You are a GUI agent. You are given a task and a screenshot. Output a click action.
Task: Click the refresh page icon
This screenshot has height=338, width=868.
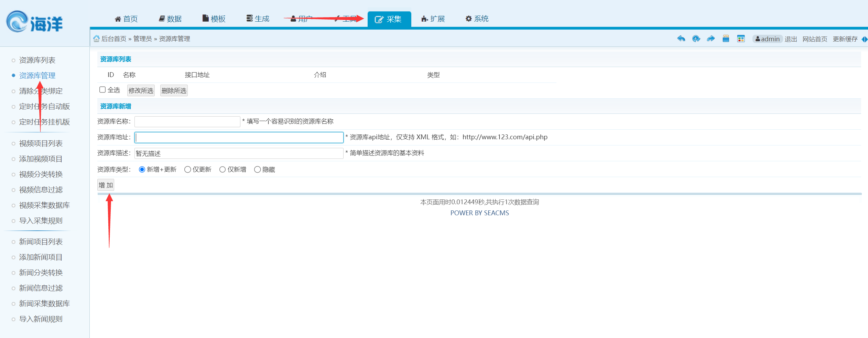point(696,39)
